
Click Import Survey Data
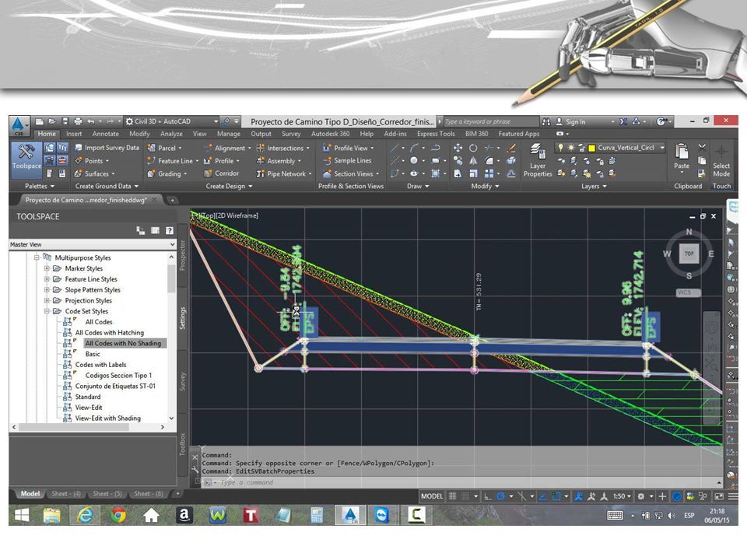point(107,148)
